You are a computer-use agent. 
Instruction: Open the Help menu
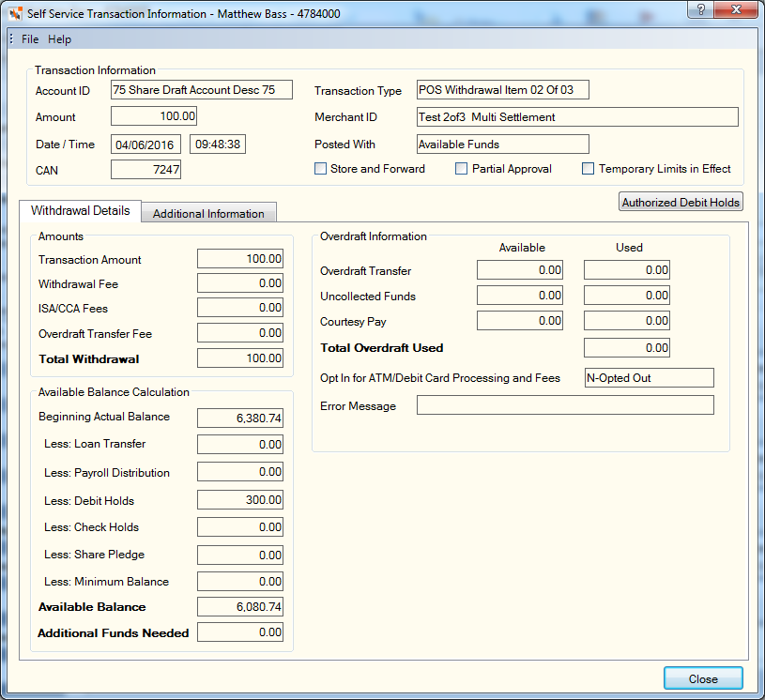(x=59, y=39)
